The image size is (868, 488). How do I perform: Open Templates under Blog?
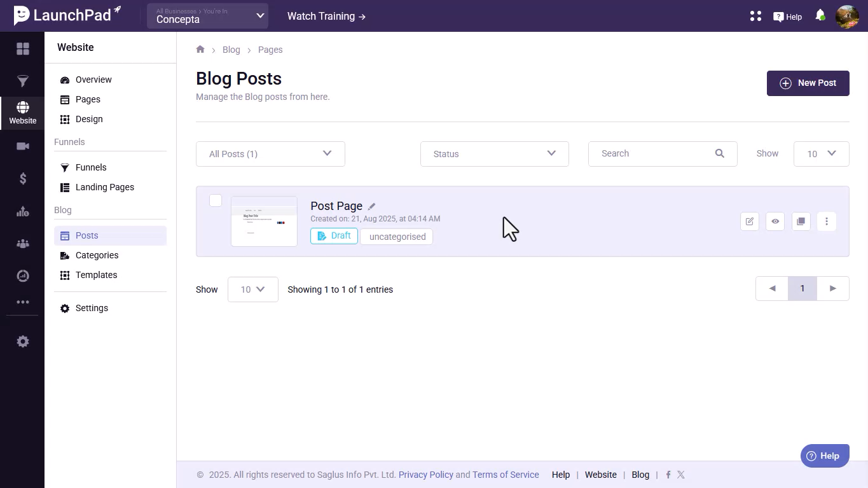[x=96, y=275]
